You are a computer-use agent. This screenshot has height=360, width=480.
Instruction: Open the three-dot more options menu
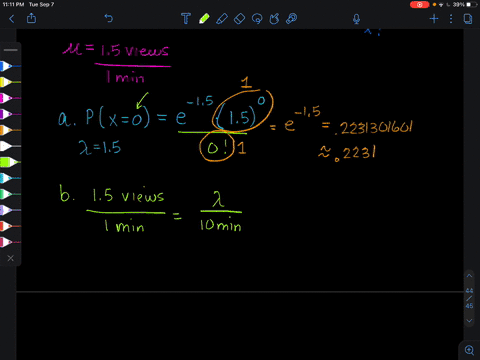(451, 19)
